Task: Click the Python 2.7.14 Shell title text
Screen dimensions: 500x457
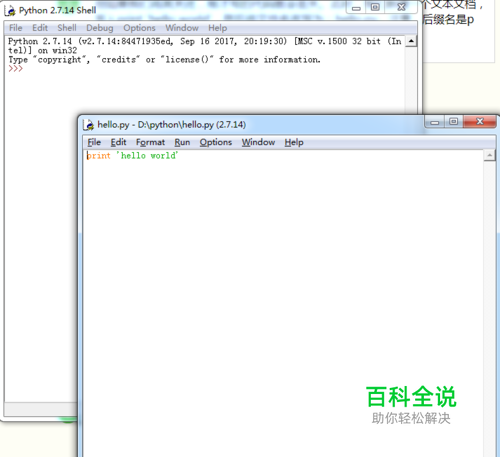Action: (x=57, y=10)
